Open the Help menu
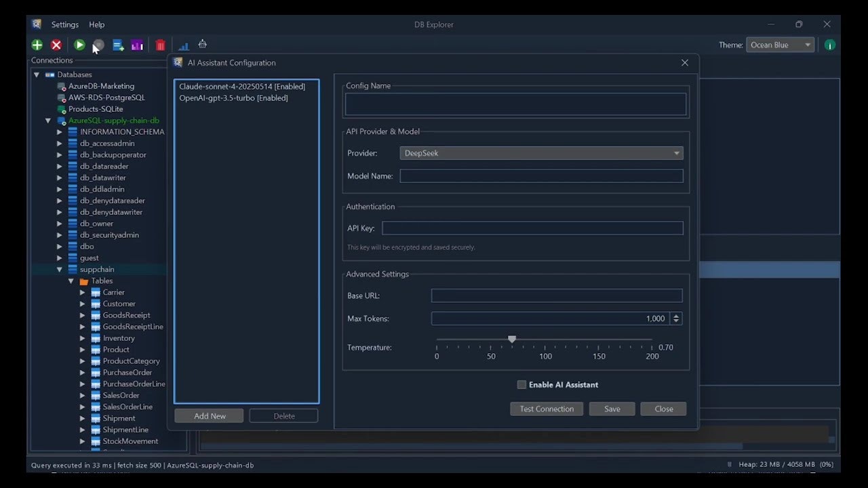This screenshot has width=868, height=488. [x=96, y=24]
